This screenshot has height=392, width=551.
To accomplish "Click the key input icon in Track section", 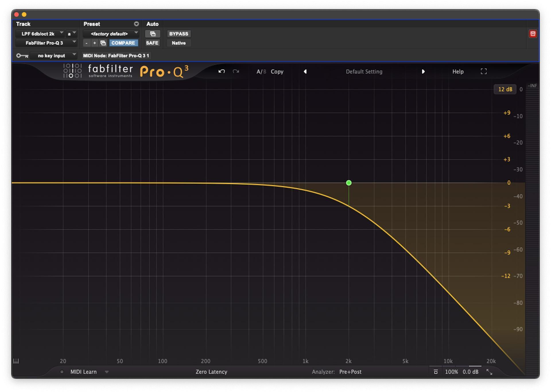I will coord(23,55).
